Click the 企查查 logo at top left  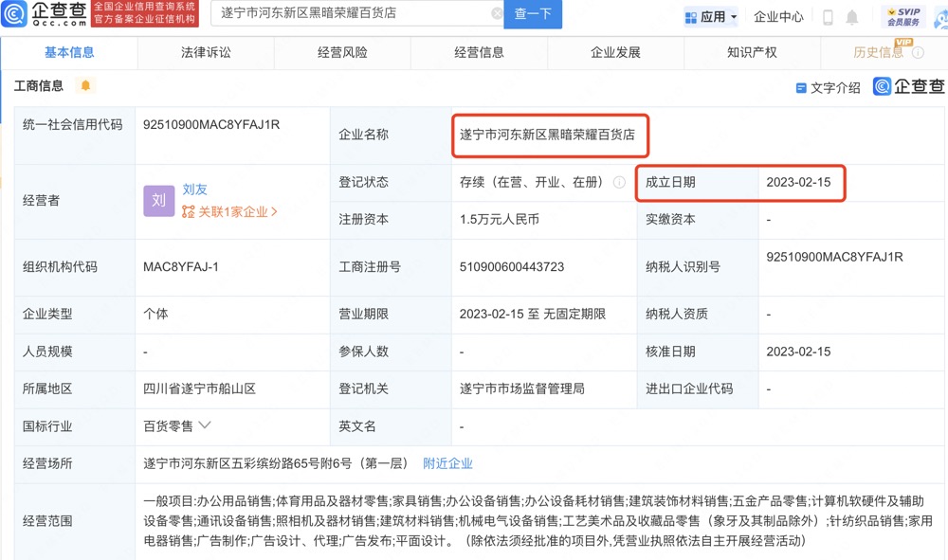click(x=42, y=14)
